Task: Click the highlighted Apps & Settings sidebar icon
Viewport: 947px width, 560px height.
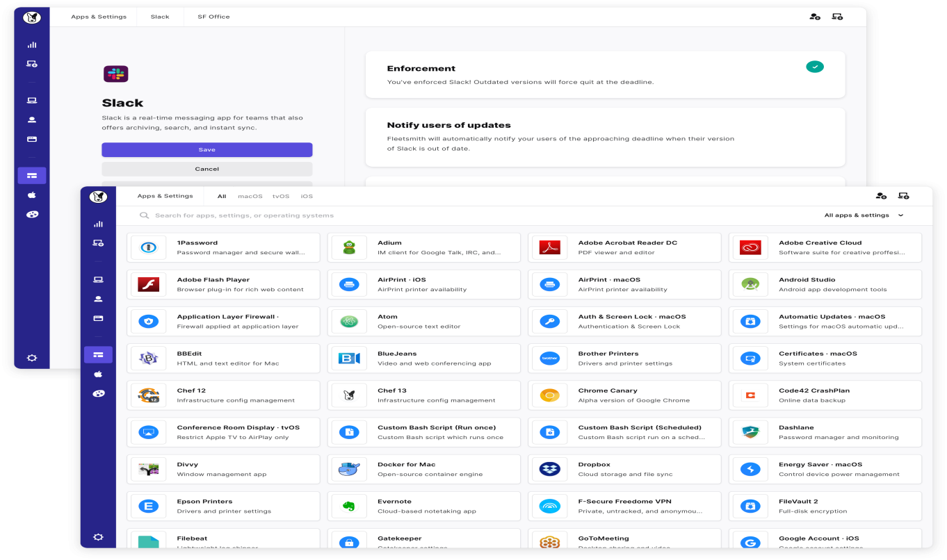Action: point(98,354)
